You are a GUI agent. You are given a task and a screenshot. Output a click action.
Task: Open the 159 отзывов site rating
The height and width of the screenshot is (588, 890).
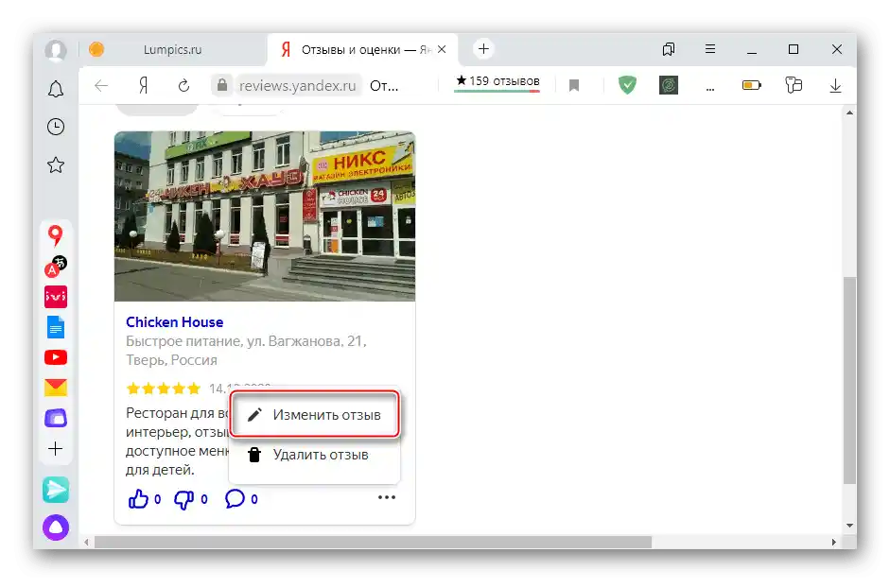pos(497,81)
